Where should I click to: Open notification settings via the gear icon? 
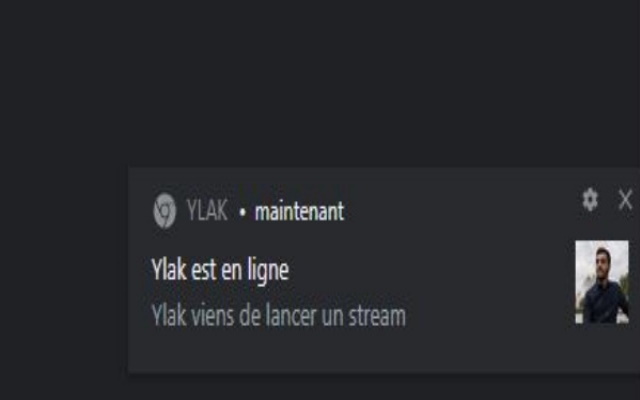[x=590, y=200]
